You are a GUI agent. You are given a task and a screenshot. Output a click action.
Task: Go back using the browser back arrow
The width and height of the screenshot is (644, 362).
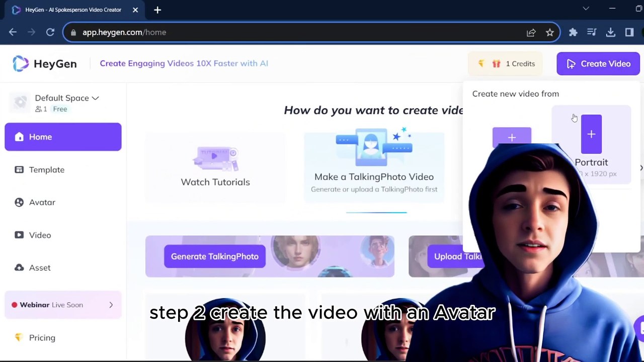click(13, 32)
